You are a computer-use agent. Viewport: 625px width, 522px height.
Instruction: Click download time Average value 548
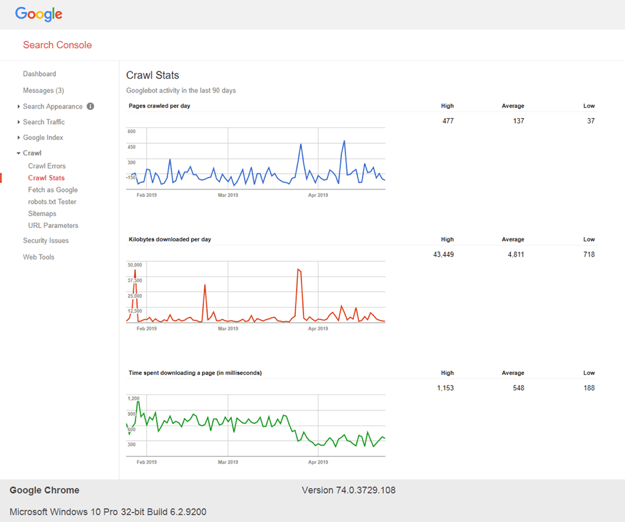pyautogui.click(x=519, y=388)
